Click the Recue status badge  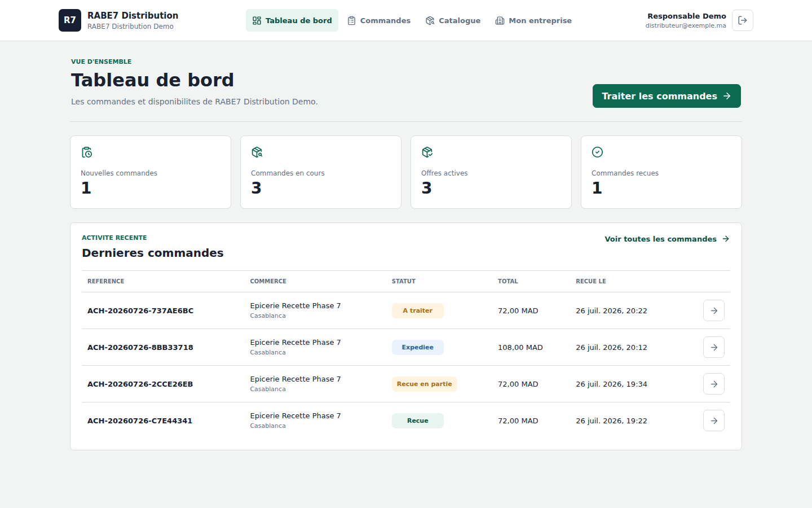418,421
